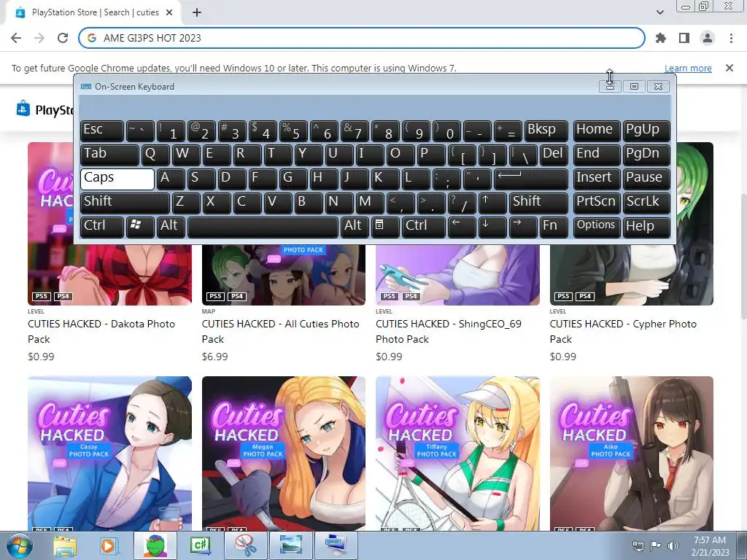
Task: Toggle the left Ctrl key
Action: (x=102, y=227)
